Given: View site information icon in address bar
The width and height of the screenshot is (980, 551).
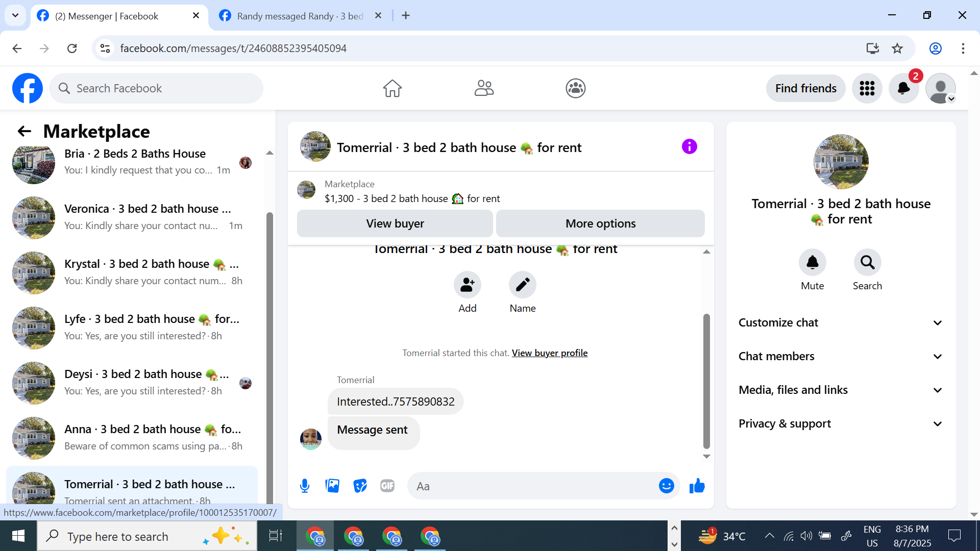Looking at the screenshot, I should [x=105, y=48].
